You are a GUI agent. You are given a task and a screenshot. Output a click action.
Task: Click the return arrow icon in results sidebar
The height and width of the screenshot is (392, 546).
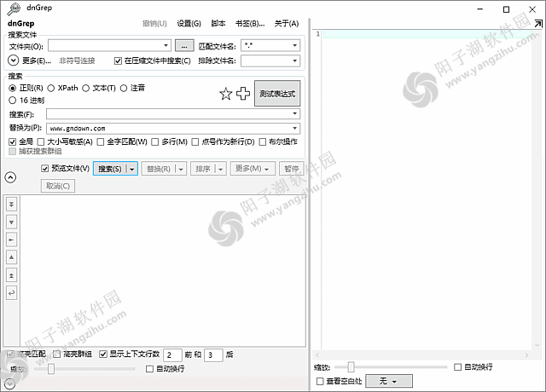(x=11, y=293)
